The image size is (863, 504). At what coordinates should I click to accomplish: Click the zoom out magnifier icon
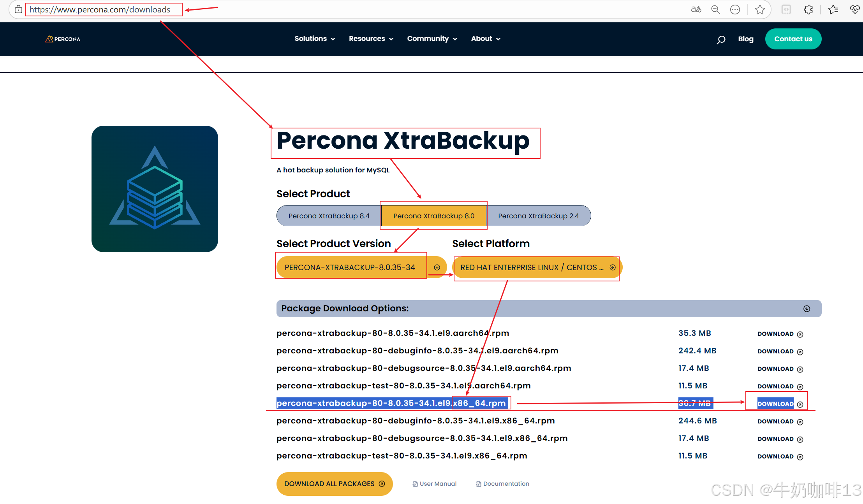tap(715, 10)
